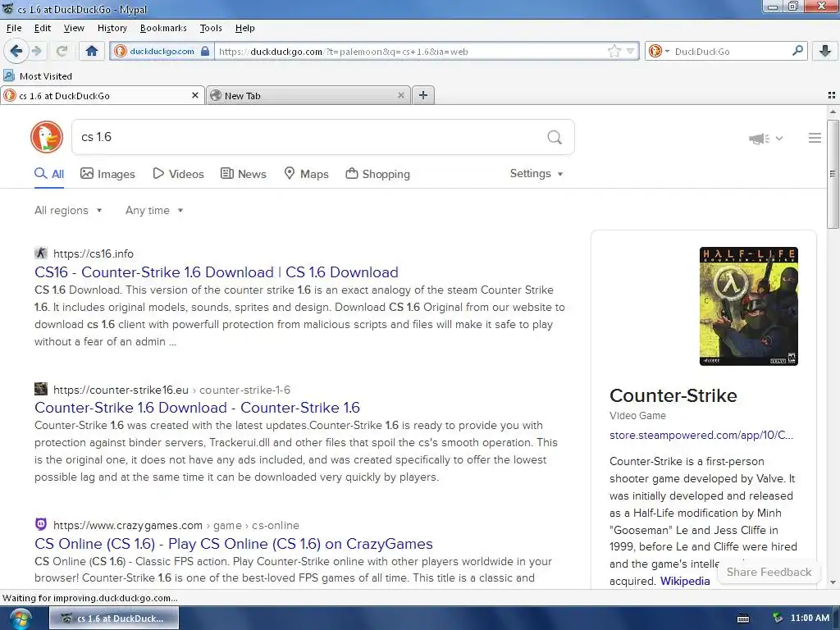
Task: Open the DuckDuckGo hamburger menu
Action: pos(815,138)
